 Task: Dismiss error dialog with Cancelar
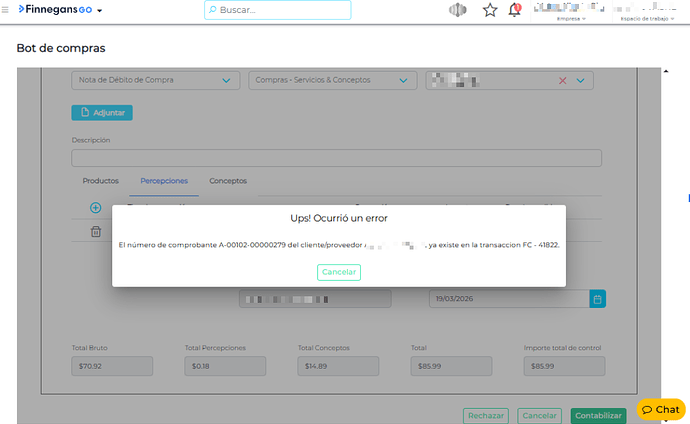(x=339, y=272)
